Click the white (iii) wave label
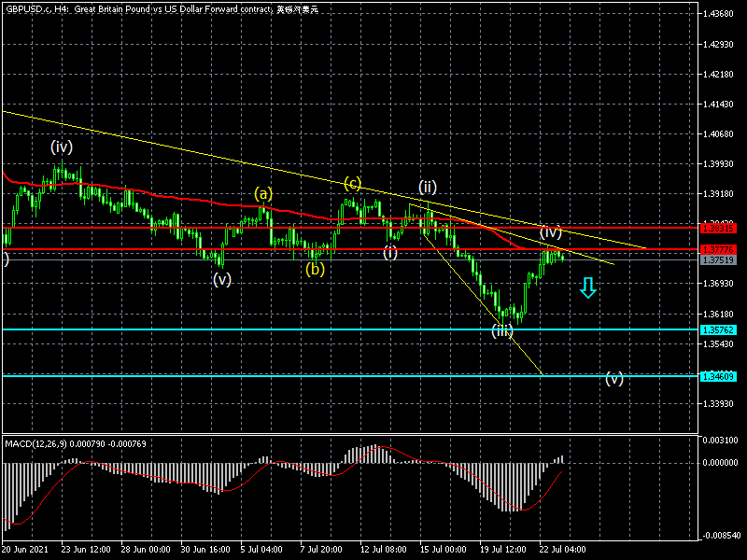Viewport: 747px width, 560px height. point(502,330)
